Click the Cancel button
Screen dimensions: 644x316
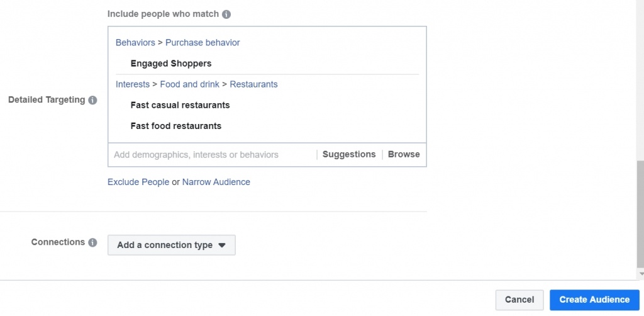[519, 300]
